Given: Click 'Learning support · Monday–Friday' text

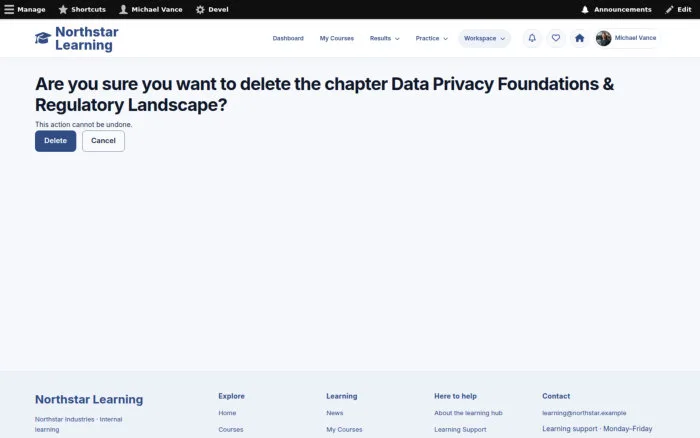Looking at the screenshot, I should (x=597, y=429).
